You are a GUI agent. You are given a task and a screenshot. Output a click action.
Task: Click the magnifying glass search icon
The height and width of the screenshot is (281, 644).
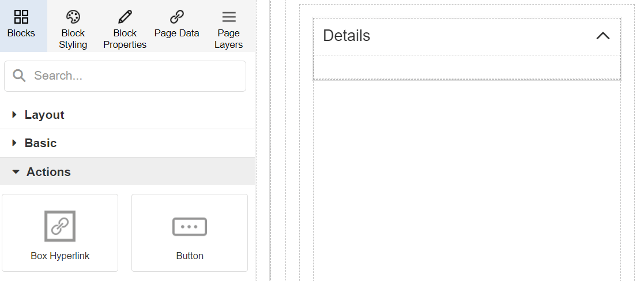click(20, 76)
